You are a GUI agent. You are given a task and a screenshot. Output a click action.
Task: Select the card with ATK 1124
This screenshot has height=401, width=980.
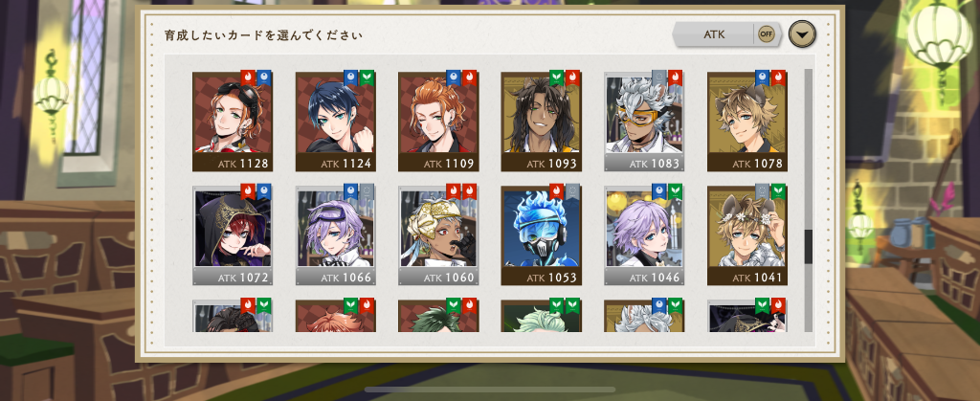pos(336,122)
